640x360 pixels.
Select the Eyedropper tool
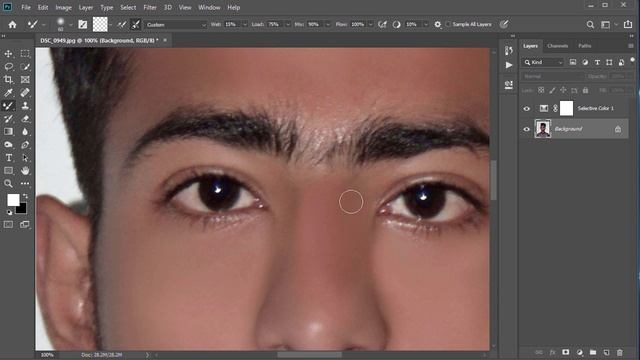tap(8, 93)
